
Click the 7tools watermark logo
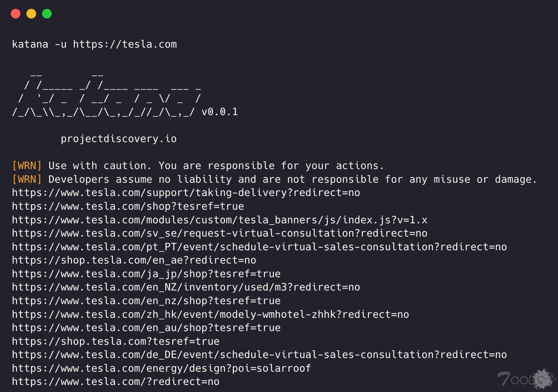(526, 379)
